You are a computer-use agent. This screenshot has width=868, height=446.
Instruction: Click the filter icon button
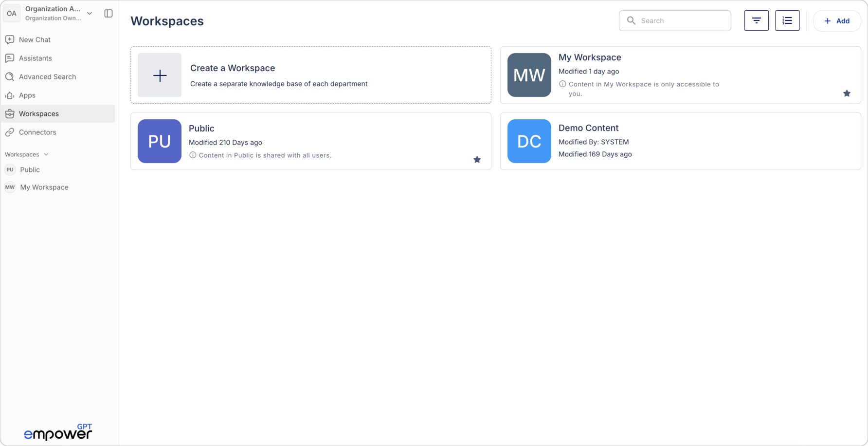(x=756, y=20)
